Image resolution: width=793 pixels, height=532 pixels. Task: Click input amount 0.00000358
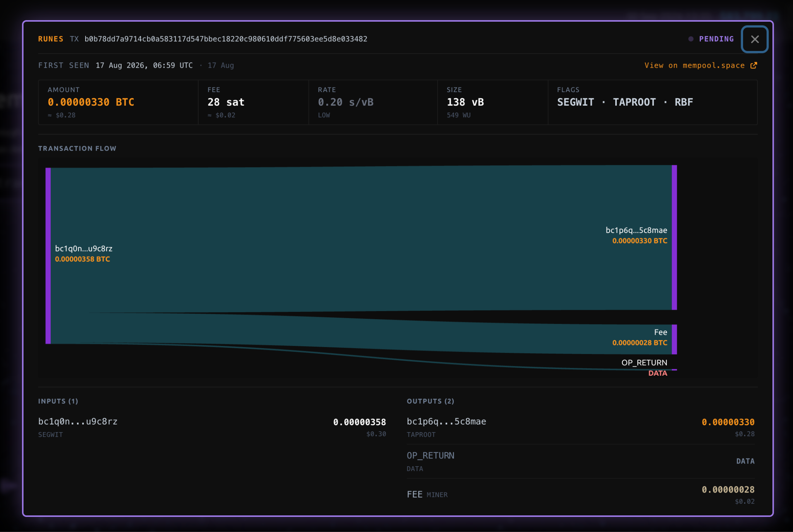(359, 422)
